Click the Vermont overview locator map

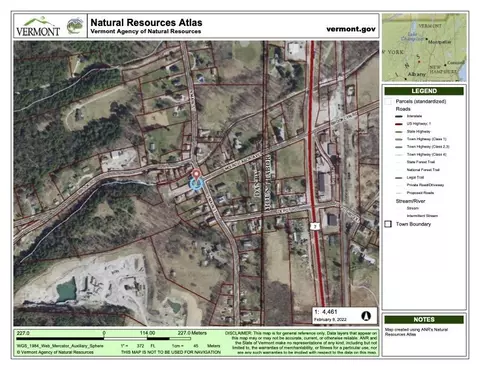pyautogui.click(x=424, y=47)
